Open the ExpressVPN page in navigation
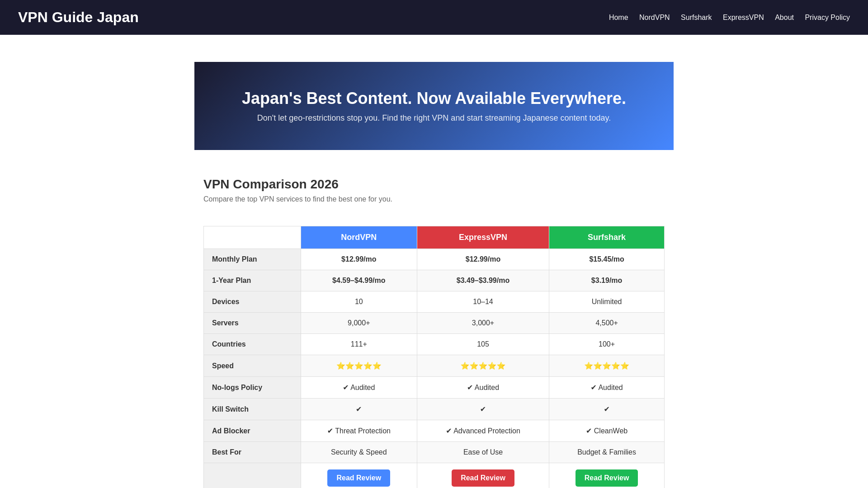Screen dimensions: 868x488 (743, 18)
